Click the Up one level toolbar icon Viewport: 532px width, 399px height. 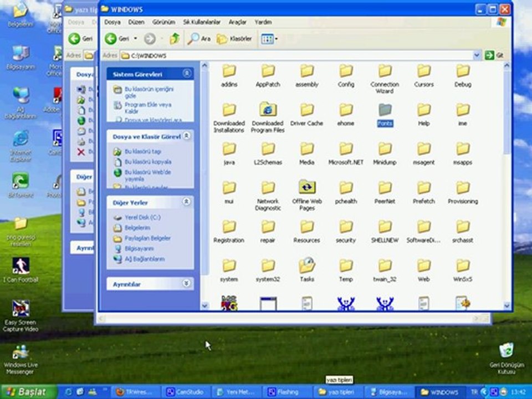coord(175,39)
